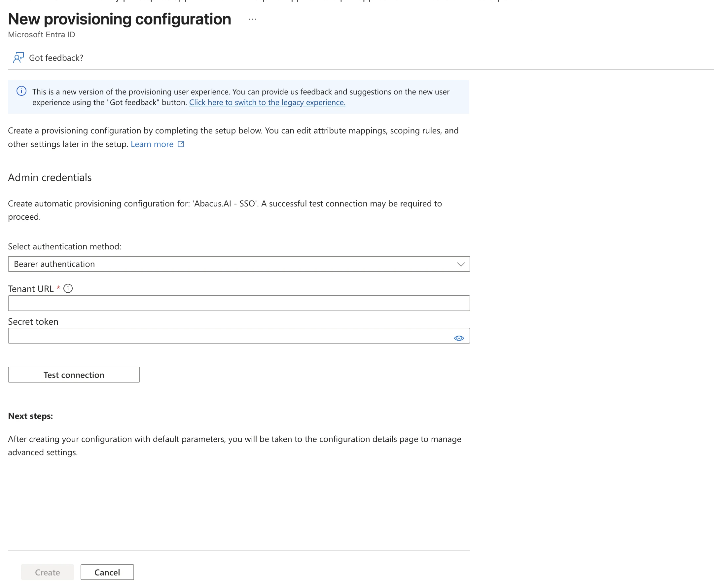Open the authentication method dropdown

tap(239, 264)
